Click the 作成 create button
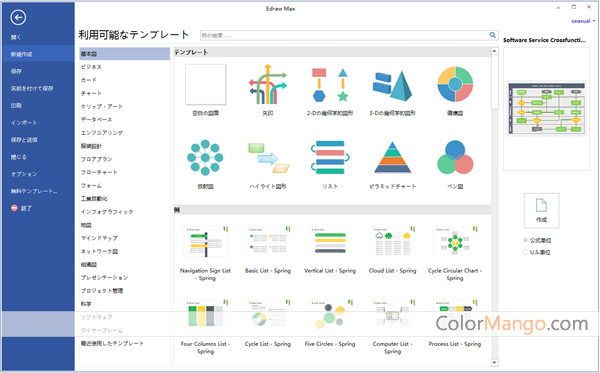Image resolution: width=600 pixels, height=373 pixels. (541, 210)
